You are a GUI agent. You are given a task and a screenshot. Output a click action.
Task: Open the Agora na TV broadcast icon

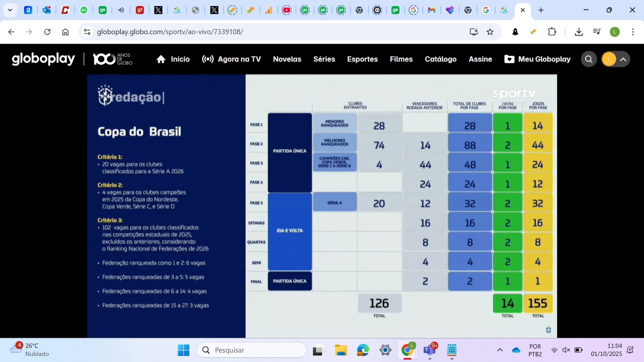tap(207, 59)
